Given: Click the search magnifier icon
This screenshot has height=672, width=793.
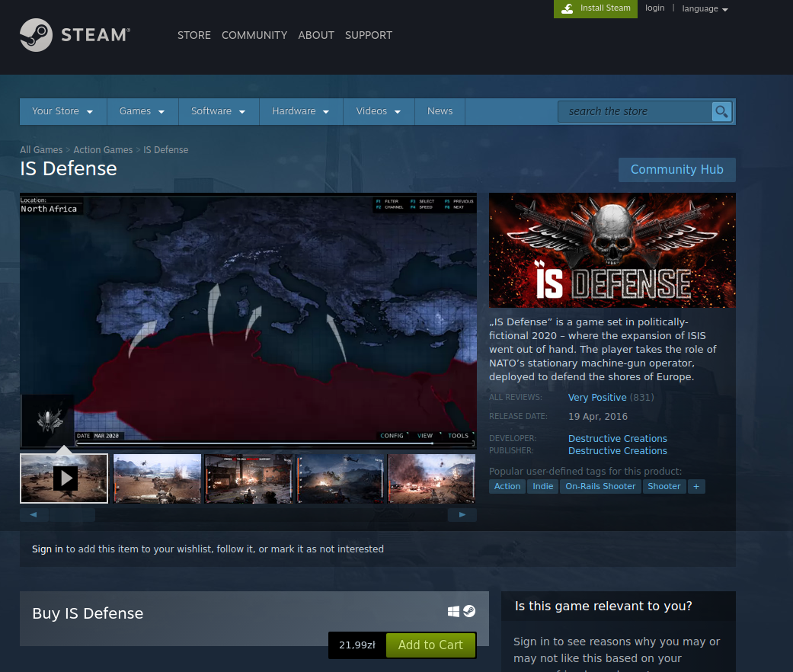Looking at the screenshot, I should [721, 112].
